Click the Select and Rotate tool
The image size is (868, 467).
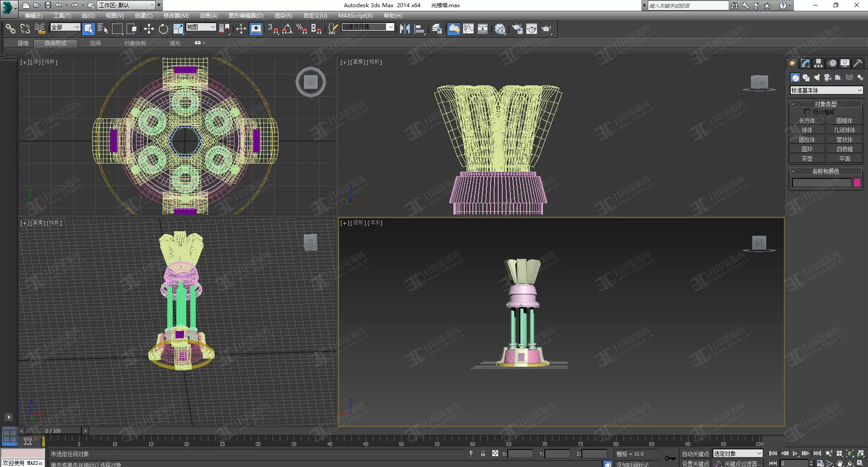163,29
